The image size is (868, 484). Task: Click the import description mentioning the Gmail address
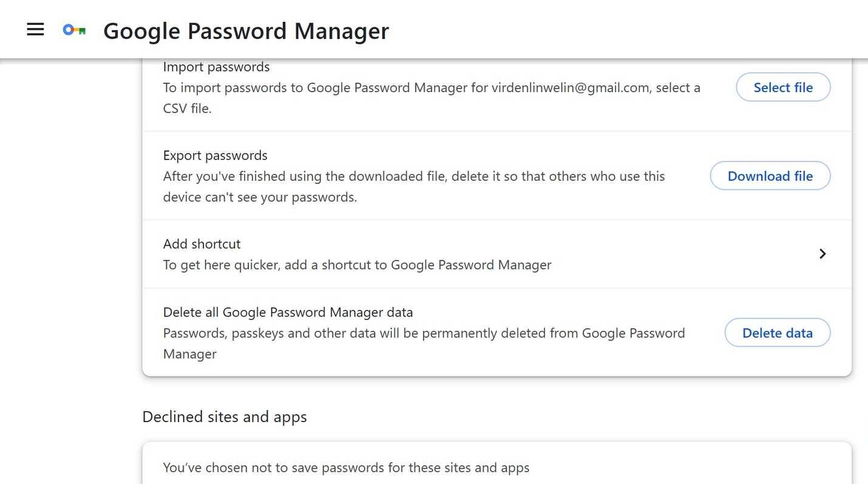(x=431, y=88)
